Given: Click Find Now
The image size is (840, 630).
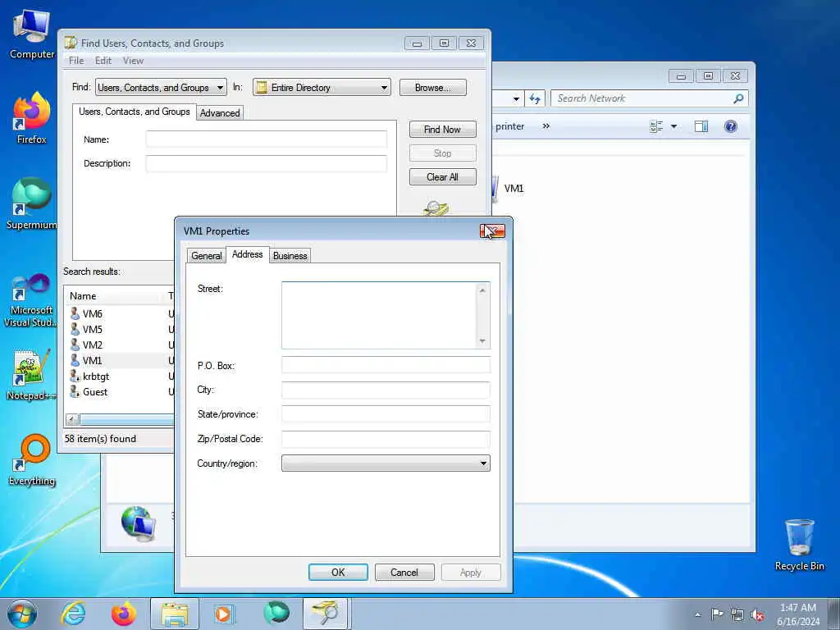Looking at the screenshot, I should pyautogui.click(x=442, y=129).
